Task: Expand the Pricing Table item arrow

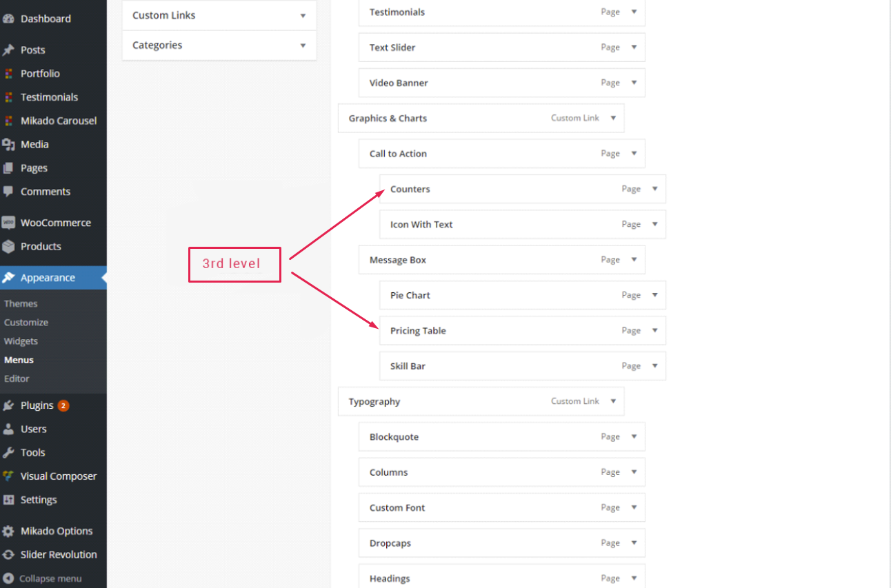Action: point(654,330)
